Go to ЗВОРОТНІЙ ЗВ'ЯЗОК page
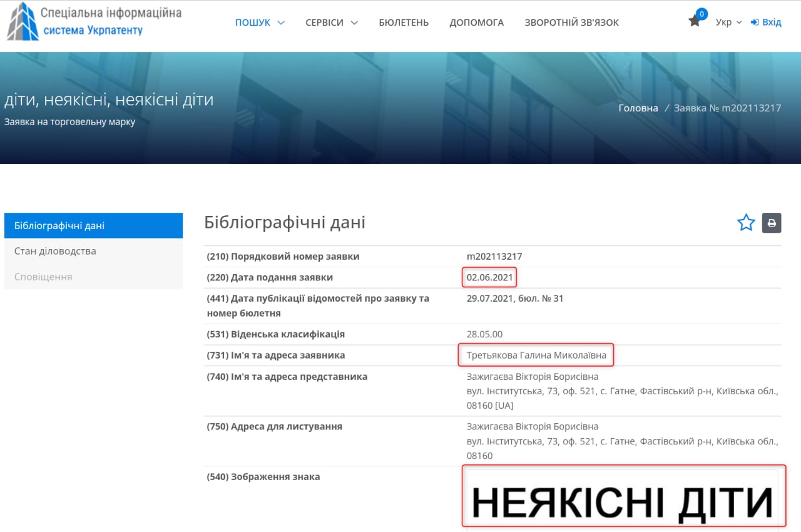The height and width of the screenshot is (532, 801). point(571,23)
